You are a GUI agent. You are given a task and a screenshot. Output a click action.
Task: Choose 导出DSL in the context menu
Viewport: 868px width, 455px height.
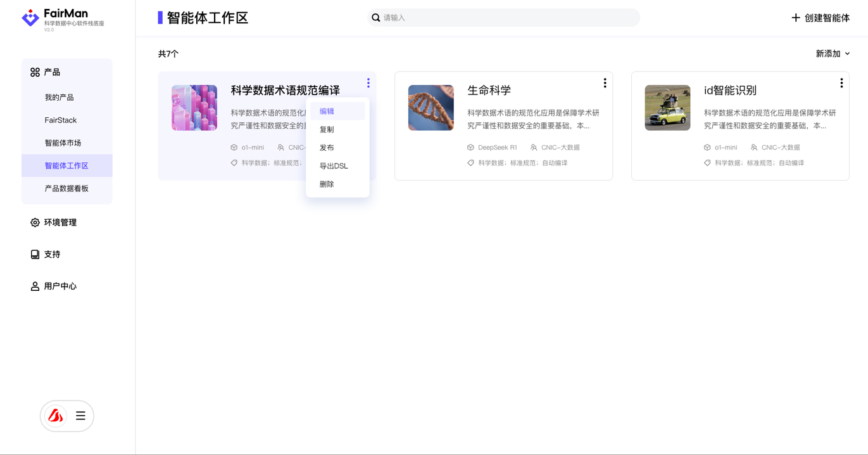[x=334, y=166]
